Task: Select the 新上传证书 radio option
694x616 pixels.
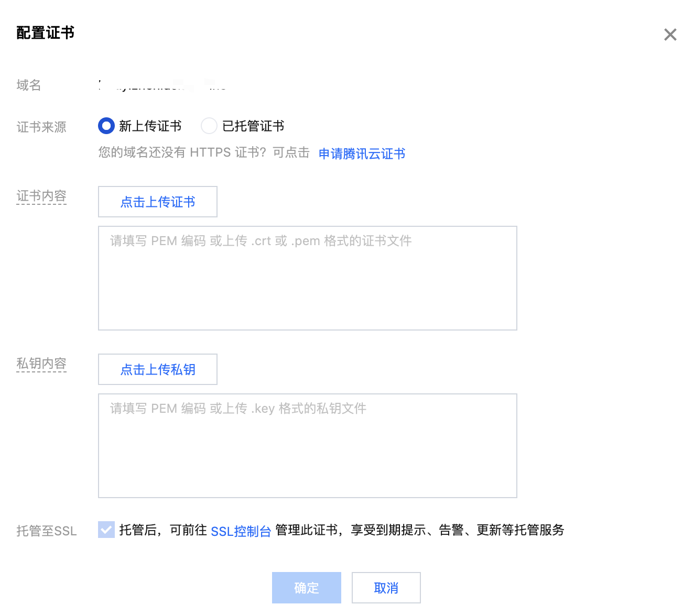Action: 106,126
